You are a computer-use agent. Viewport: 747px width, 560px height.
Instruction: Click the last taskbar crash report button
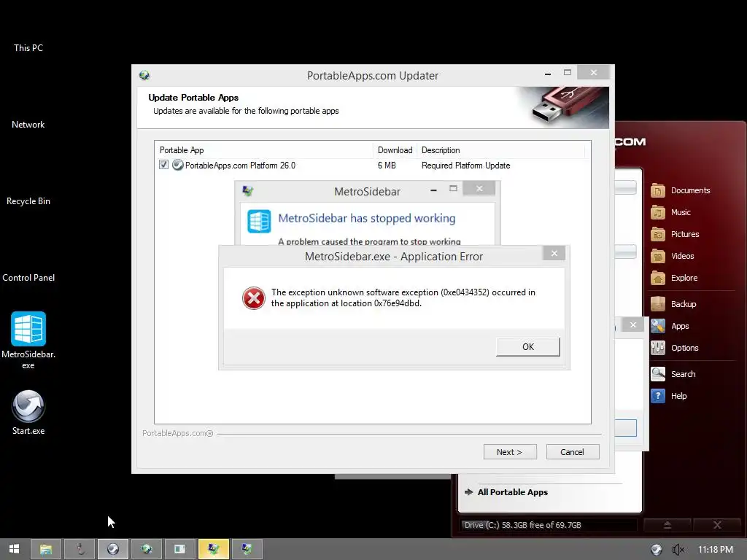pos(247,549)
